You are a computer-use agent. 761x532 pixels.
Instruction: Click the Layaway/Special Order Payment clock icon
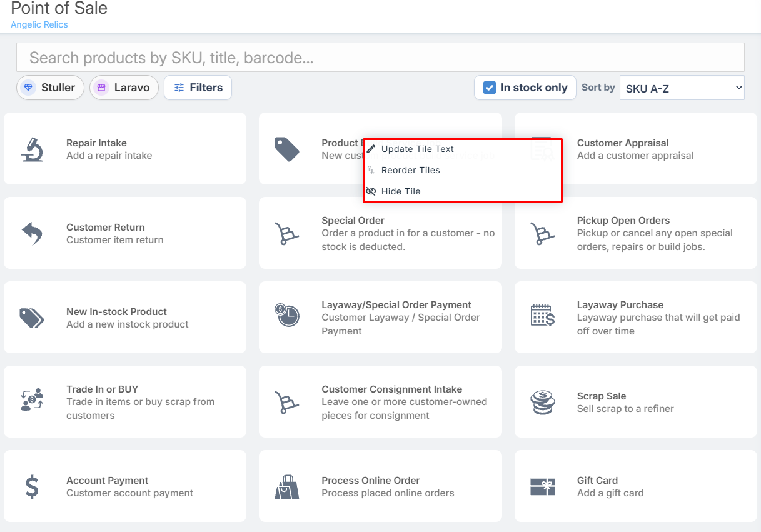[x=287, y=315]
